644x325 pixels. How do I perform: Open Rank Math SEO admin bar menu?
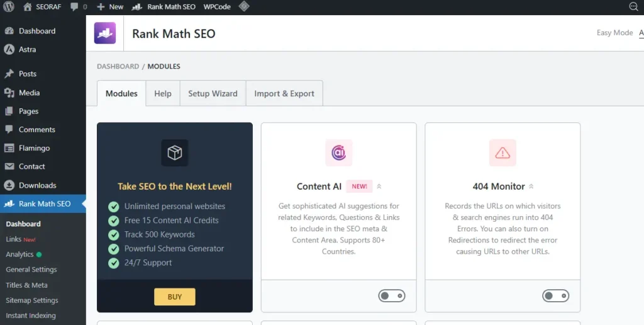[164, 6]
